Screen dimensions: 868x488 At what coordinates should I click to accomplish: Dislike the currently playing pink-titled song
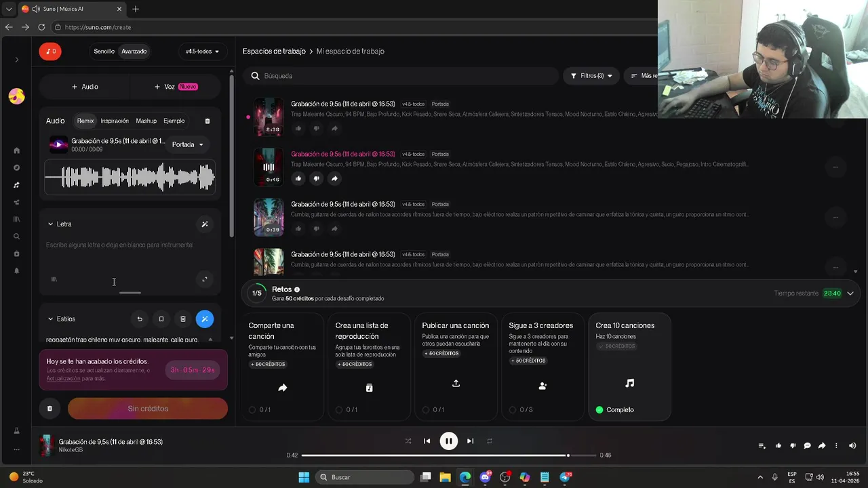tap(316, 178)
